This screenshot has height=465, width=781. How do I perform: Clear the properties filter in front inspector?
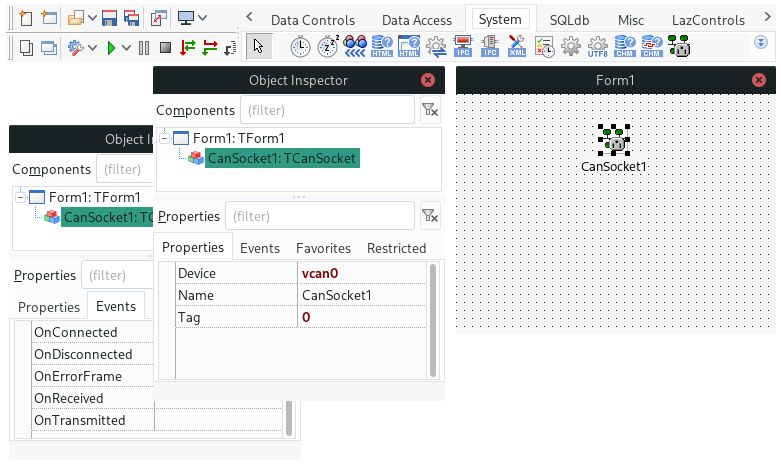tap(430, 216)
